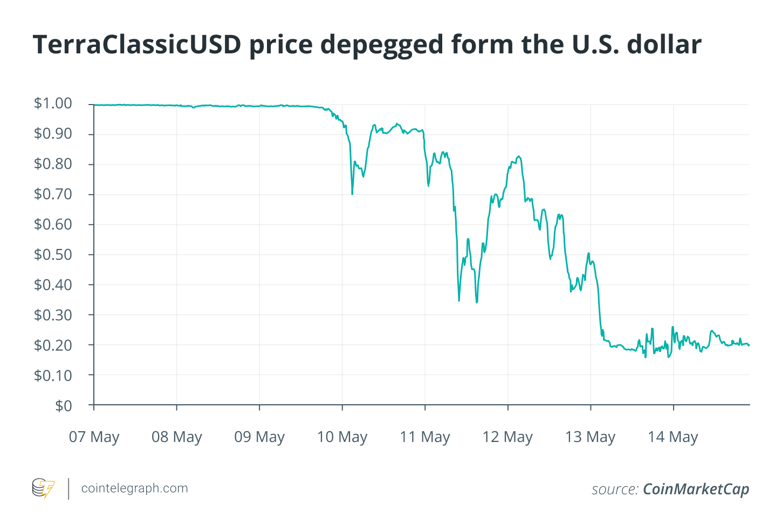Click the $1.00 y-axis label

pyautogui.click(x=53, y=103)
